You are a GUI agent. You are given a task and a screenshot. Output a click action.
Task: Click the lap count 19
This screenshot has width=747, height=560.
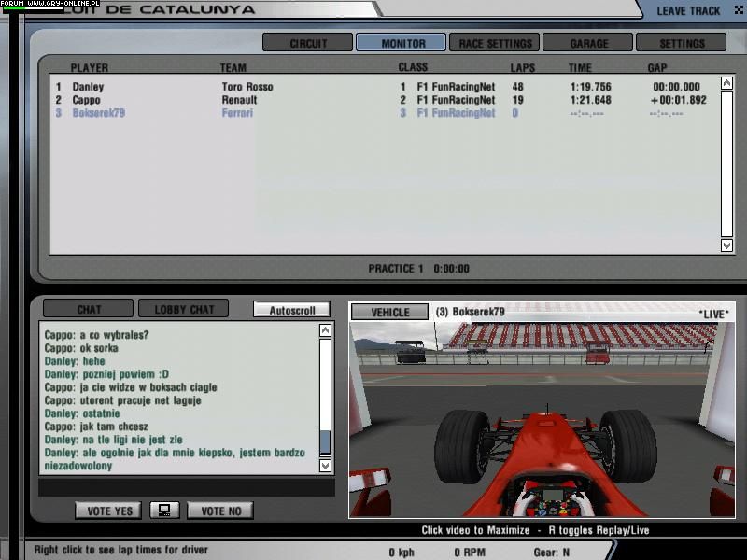518,100
